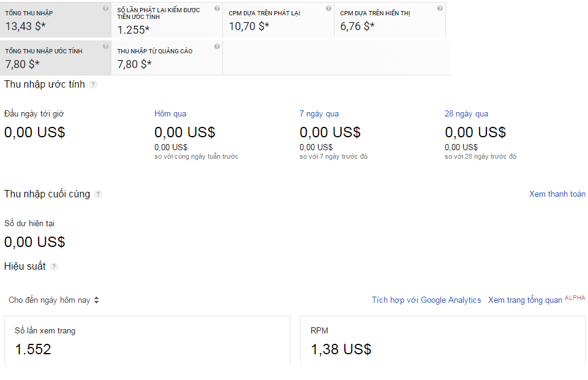Viewport: 588px width, 380px height.
Task: Open Xem trang tổng quan link
Action: pos(525,300)
